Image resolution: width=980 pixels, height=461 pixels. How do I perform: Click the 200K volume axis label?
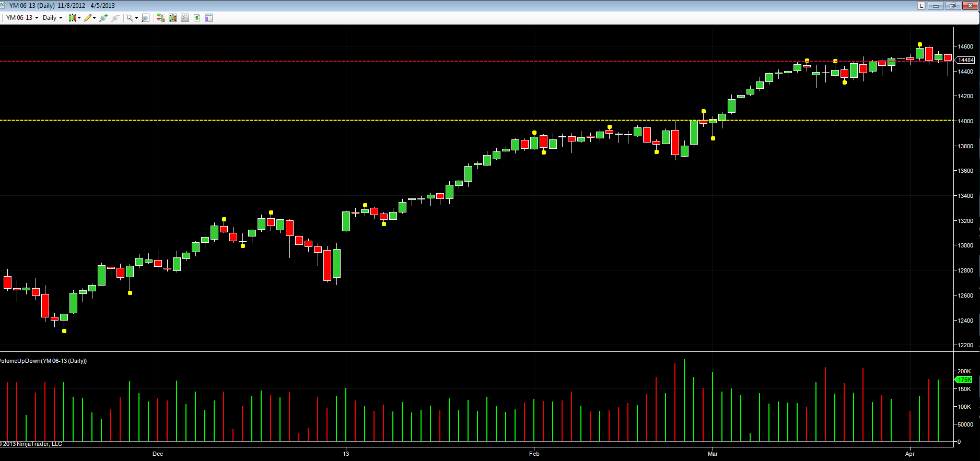coord(964,371)
